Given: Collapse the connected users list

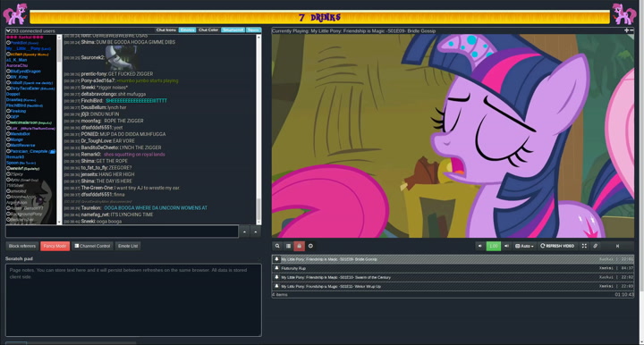Looking at the screenshot, I should (8, 30).
